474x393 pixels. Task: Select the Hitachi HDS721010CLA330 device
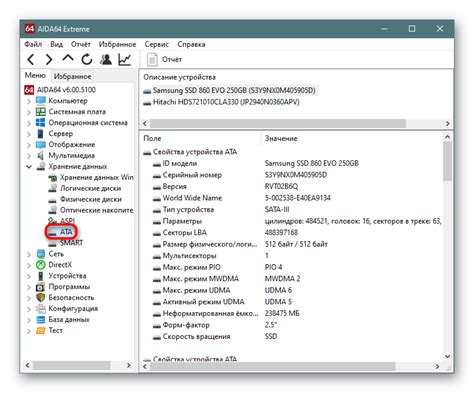click(226, 102)
